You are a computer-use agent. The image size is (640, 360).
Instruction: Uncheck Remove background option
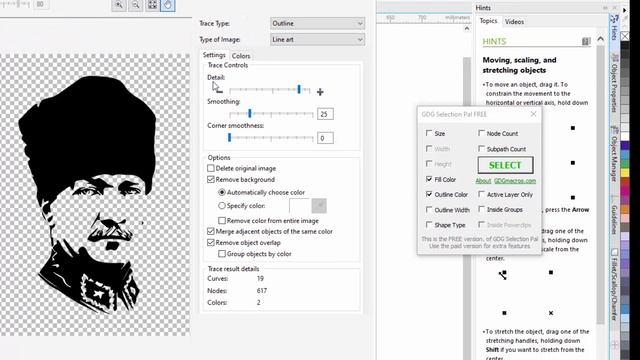(x=211, y=179)
